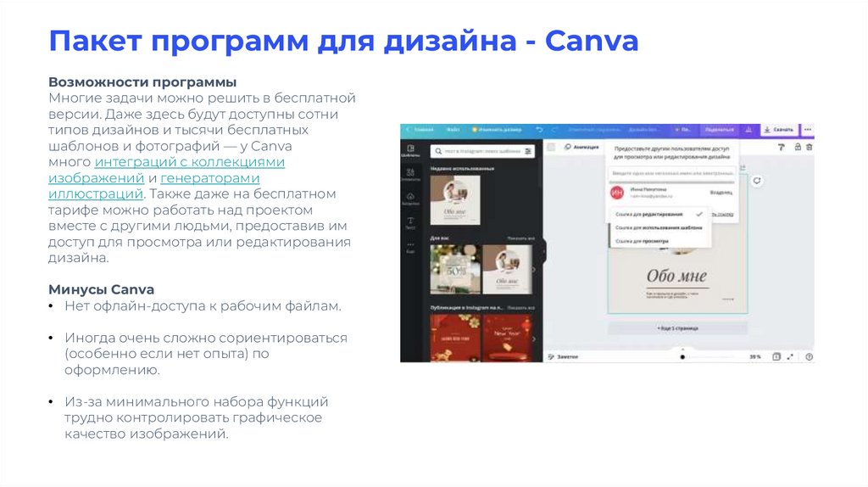The image size is (868, 487).
Task: Click the rotate refresh icon beside canvas
Action: point(757,181)
